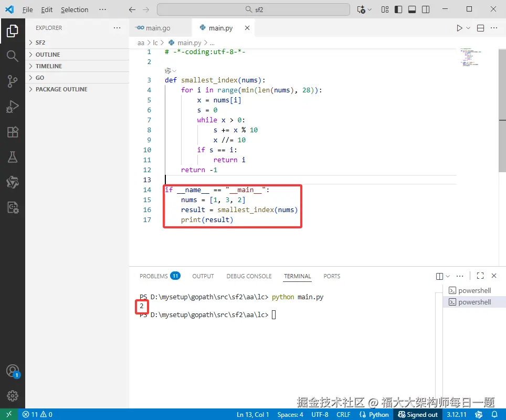Viewport: 506px width, 420px height.
Task: Click the aa breadcrumb segment
Action: pos(141,43)
